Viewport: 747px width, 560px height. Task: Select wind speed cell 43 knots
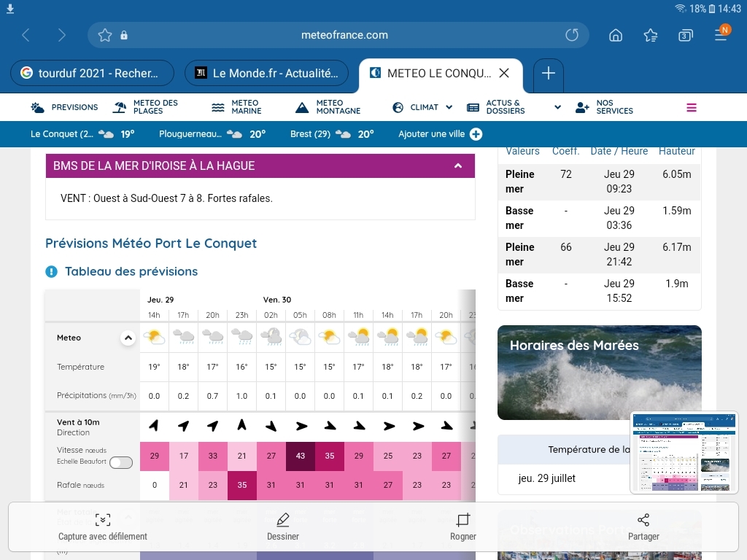[300, 456]
